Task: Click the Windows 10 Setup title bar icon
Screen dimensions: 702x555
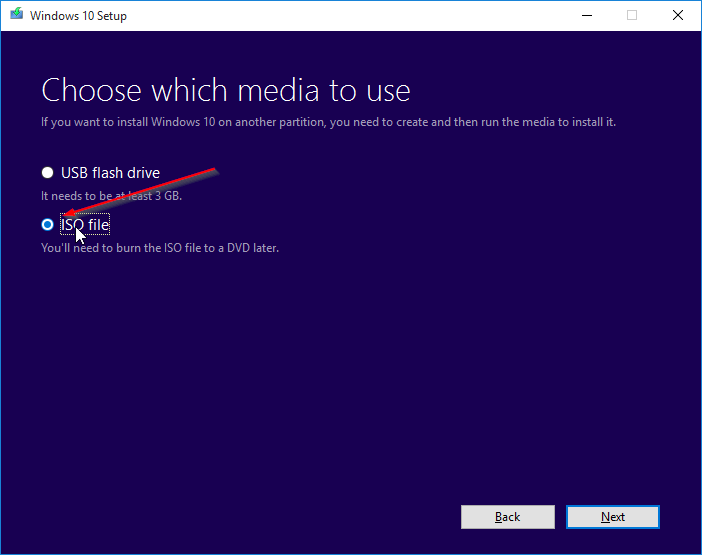Action: tap(17, 15)
